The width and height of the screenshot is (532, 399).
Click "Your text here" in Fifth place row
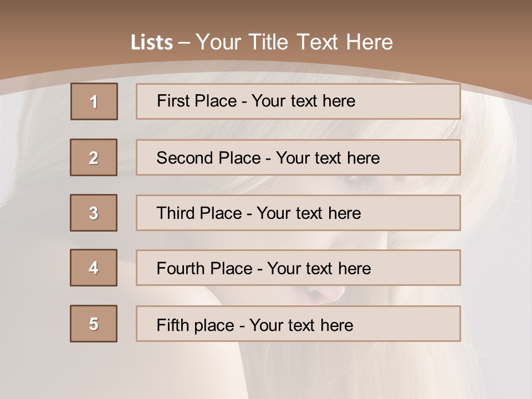tap(301, 325)
